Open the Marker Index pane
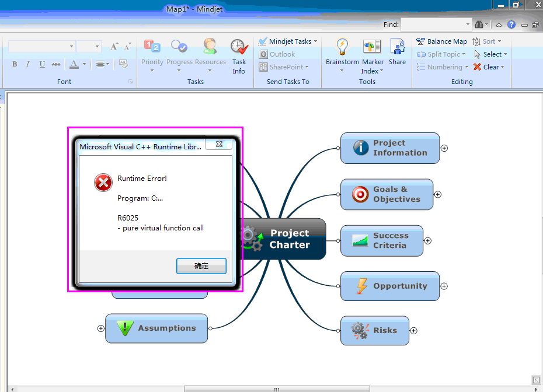Viewport: 543px width, 392px height. point(373,57)
